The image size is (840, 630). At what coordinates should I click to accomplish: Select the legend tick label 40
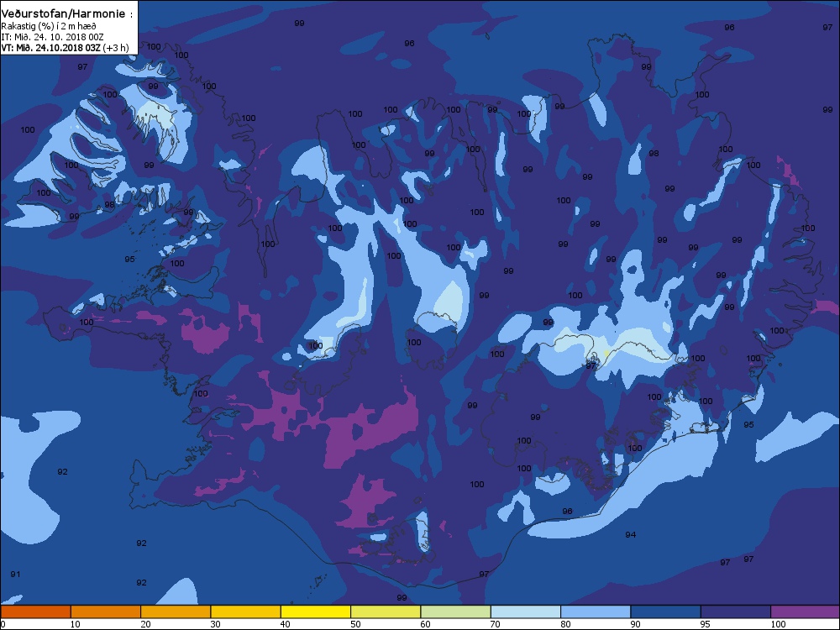coord(285,624)
